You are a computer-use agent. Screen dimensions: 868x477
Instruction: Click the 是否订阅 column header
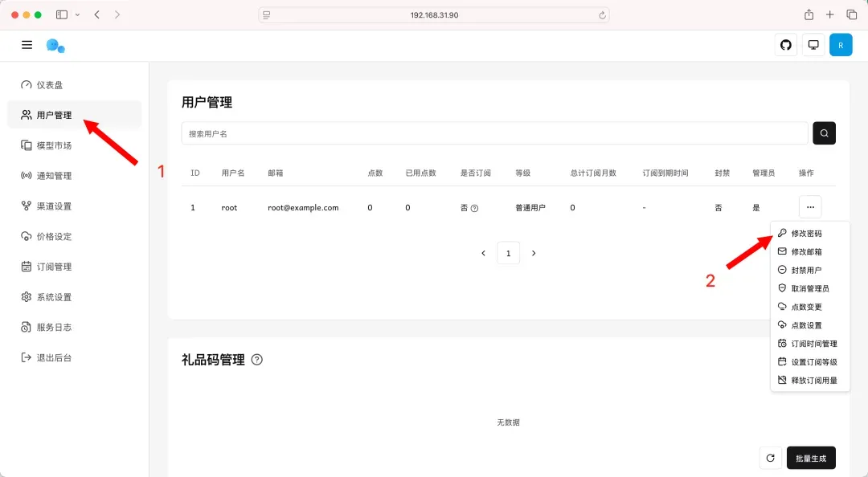click(x=476, y=173)
